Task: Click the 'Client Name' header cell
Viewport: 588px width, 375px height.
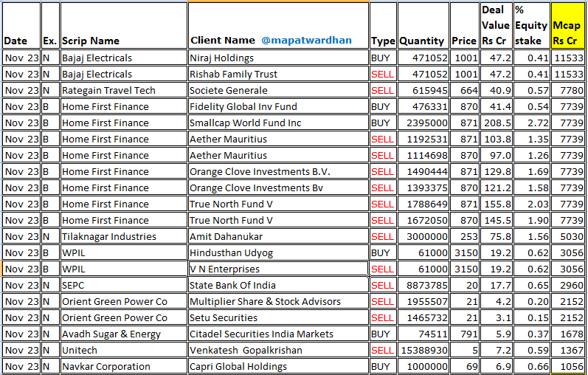Action: [279, 26]
